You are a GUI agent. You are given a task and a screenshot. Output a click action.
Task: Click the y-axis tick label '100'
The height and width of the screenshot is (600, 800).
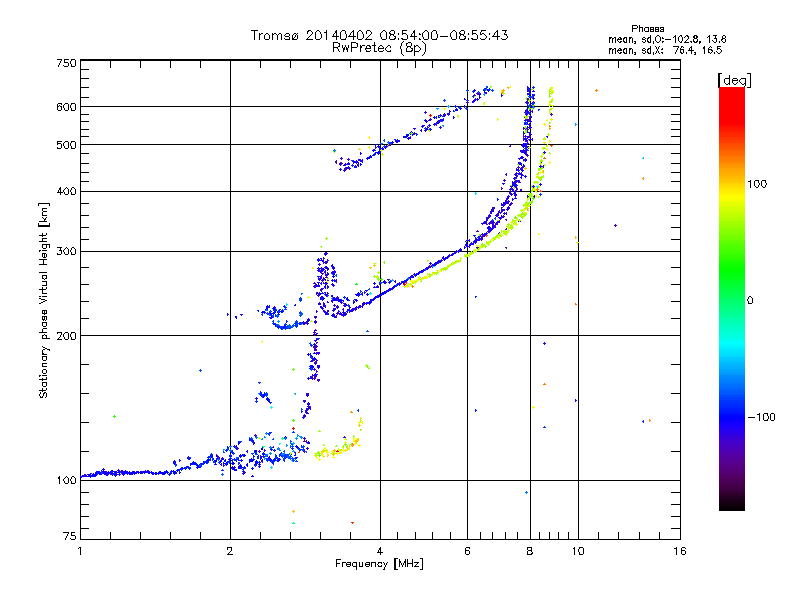click(67, 480)
